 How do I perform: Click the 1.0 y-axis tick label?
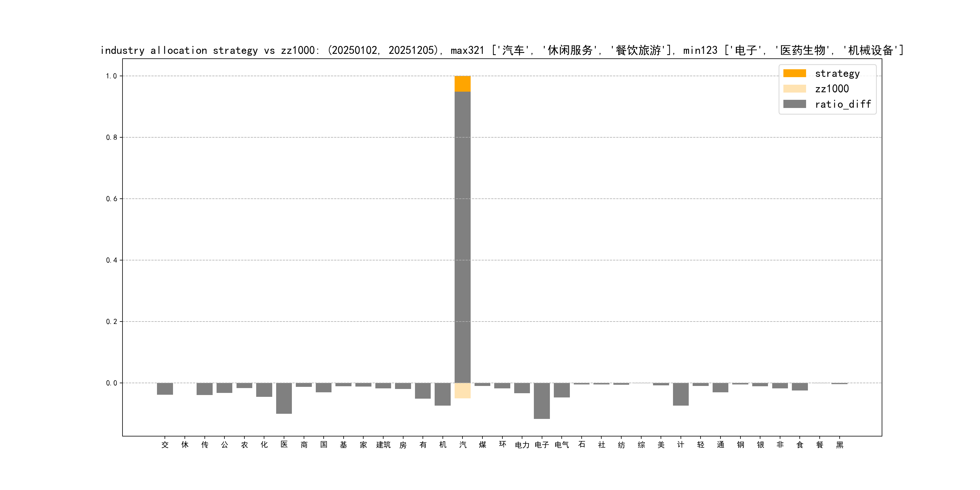(111, 76)
